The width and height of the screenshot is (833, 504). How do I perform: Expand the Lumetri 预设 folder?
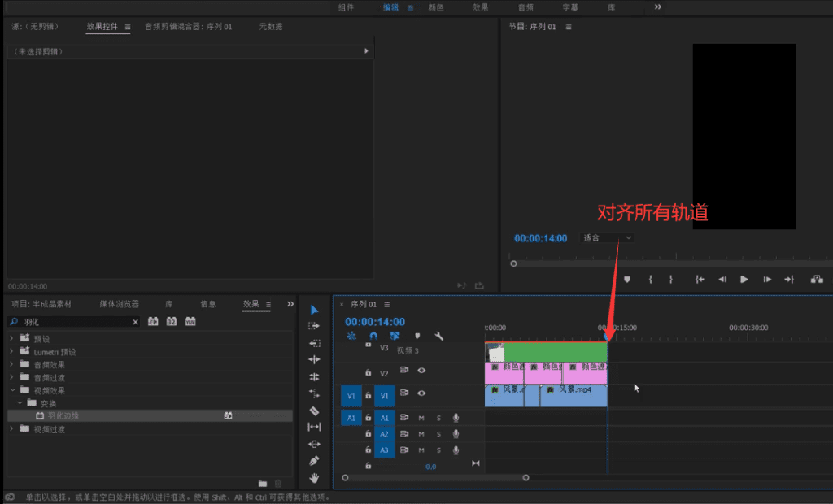(x=11, y=351)
